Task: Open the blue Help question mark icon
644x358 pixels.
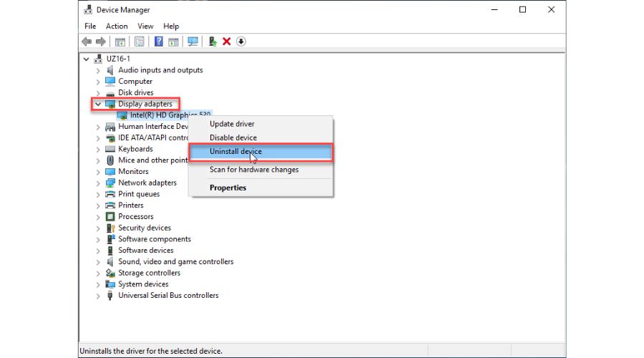Action: pos(159,42)
